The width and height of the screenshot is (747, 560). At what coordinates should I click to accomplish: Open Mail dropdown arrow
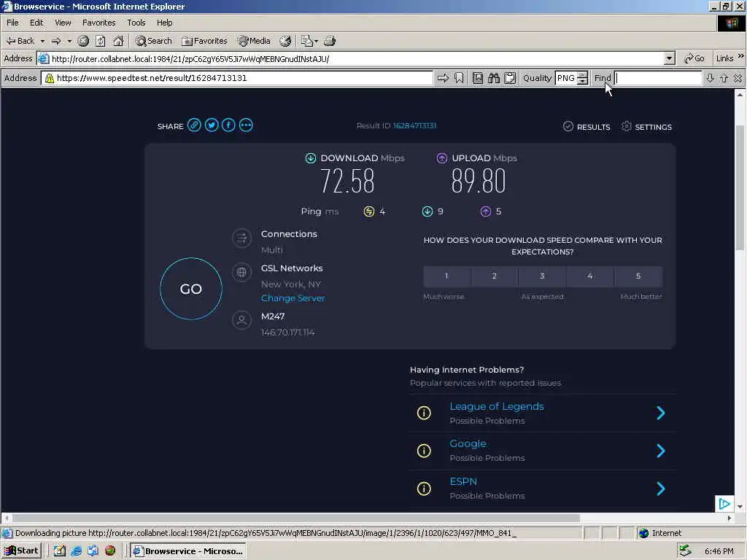[x=317, y=41]
